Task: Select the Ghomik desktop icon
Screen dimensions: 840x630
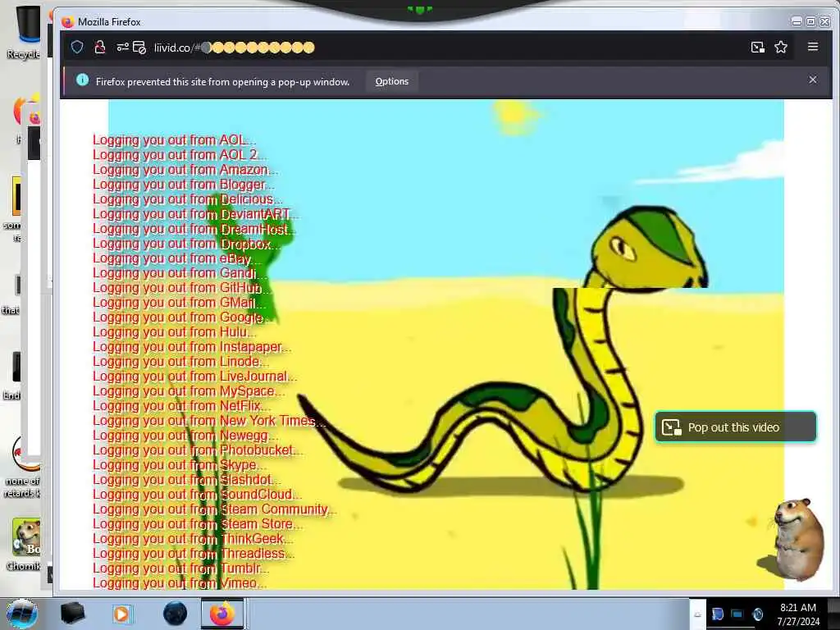Action: (x=24, y=545)
